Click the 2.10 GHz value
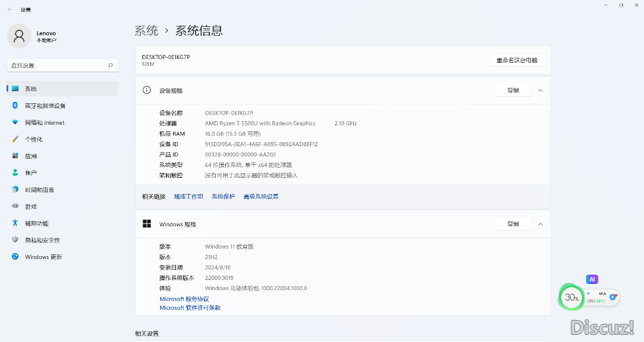The width and height of the screenshot is (644, 342). (x=345, y=124)
